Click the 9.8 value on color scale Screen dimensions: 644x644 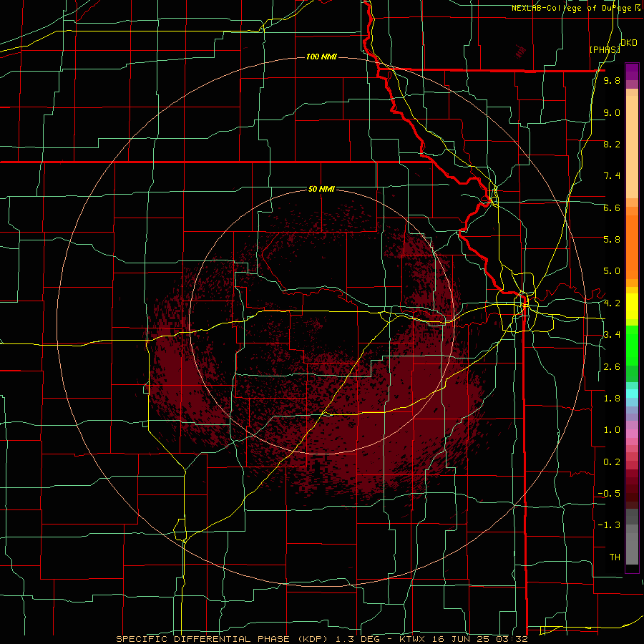tap(612, 81)
